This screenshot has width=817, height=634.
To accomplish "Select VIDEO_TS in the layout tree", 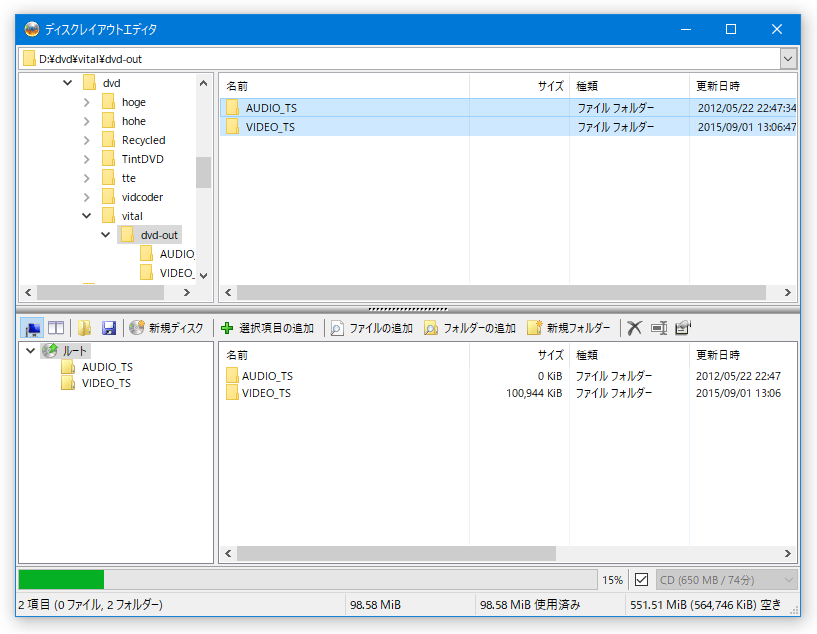I will pos(106,383).
